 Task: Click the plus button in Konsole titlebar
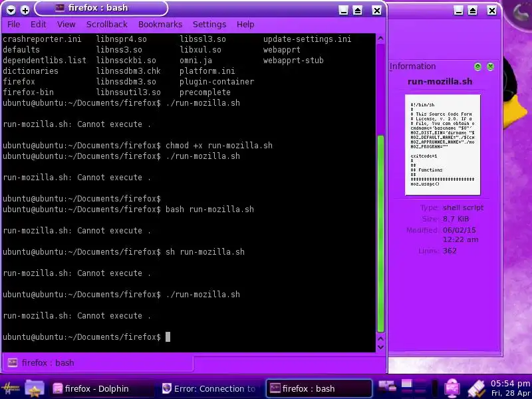[25, 10]
